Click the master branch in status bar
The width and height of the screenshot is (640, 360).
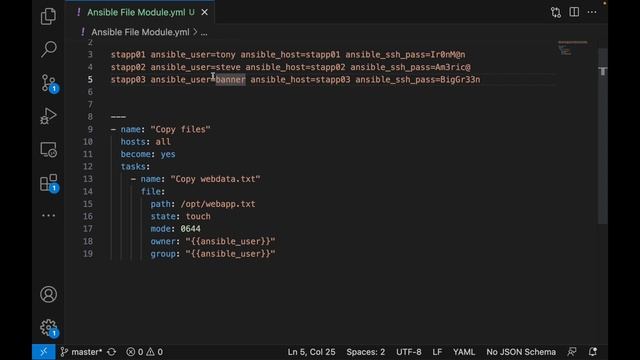(x=81, y=352)
